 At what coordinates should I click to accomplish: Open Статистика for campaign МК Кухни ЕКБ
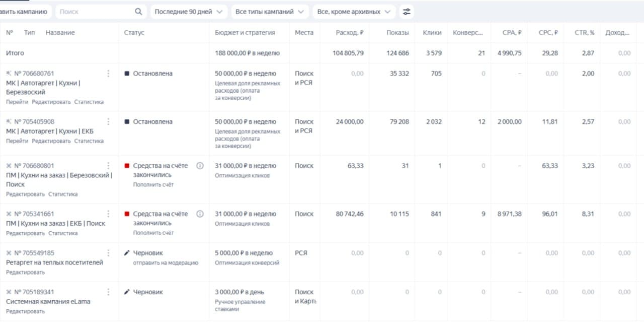pyautogui.click(x=89, y=141)
